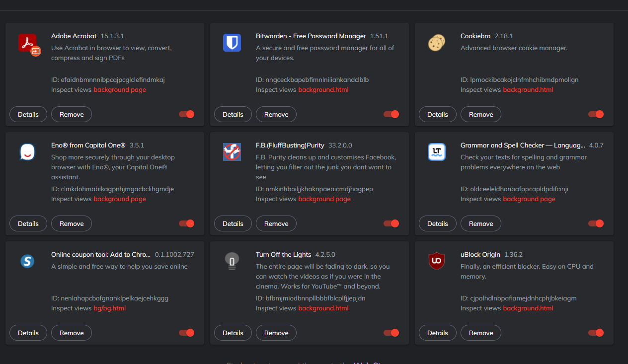Click the Cookiebro cookie icon
Viewport: 628px width, 364px height.
(437, 43)
